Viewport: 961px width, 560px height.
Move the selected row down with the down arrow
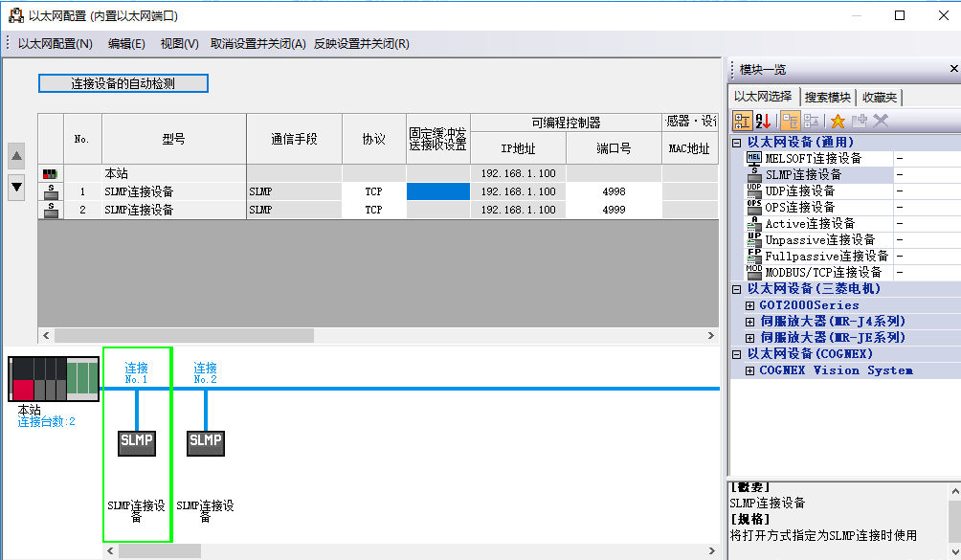point(16,187)
